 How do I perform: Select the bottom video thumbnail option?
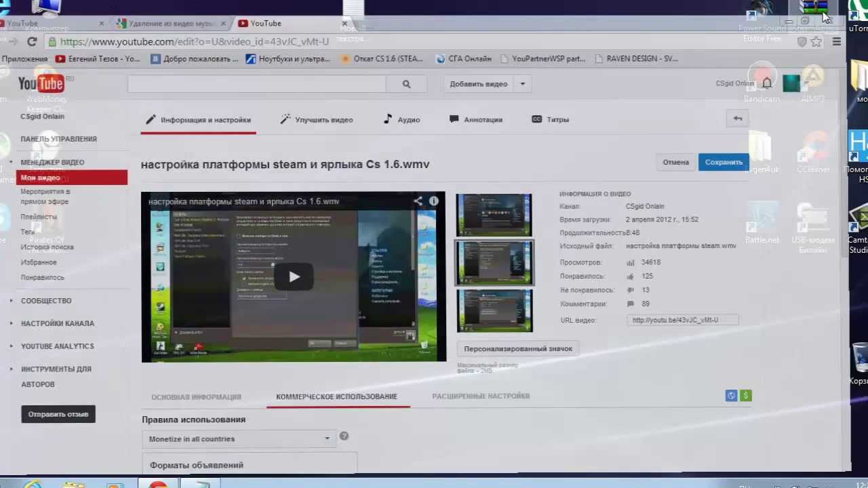tap(494, 311)
